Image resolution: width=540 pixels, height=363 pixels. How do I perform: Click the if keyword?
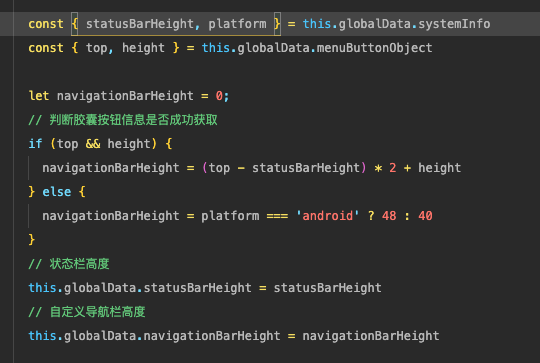tap(35, 144)
